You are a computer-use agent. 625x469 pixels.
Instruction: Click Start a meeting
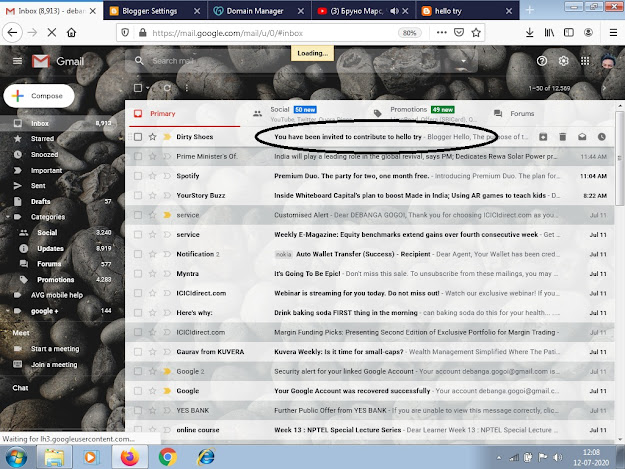point(55,349)
